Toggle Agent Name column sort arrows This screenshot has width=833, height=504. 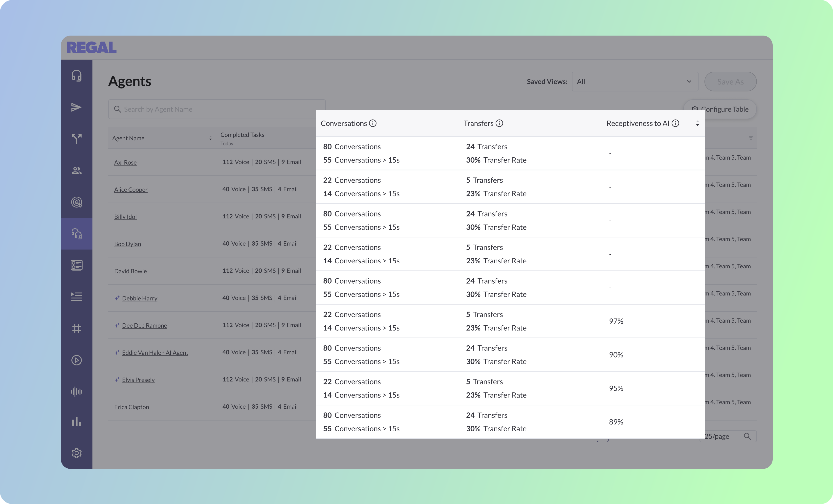click(x=210, y=138)
